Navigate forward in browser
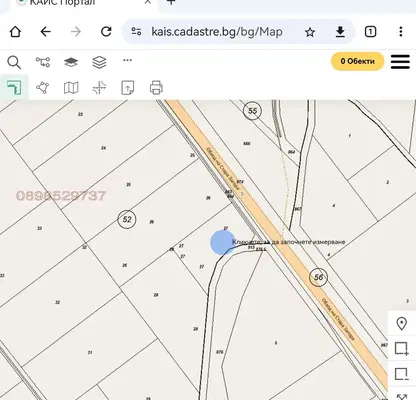Image resolution: width=416 pixels, height=400 pixels. coord(76,32)
